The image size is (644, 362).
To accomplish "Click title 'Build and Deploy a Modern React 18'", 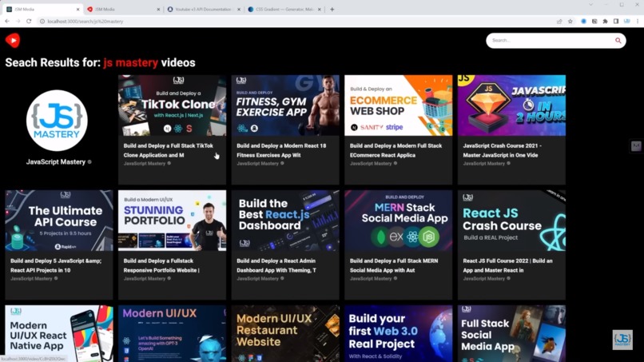I will pyautogui.click(x=281, y=150).
